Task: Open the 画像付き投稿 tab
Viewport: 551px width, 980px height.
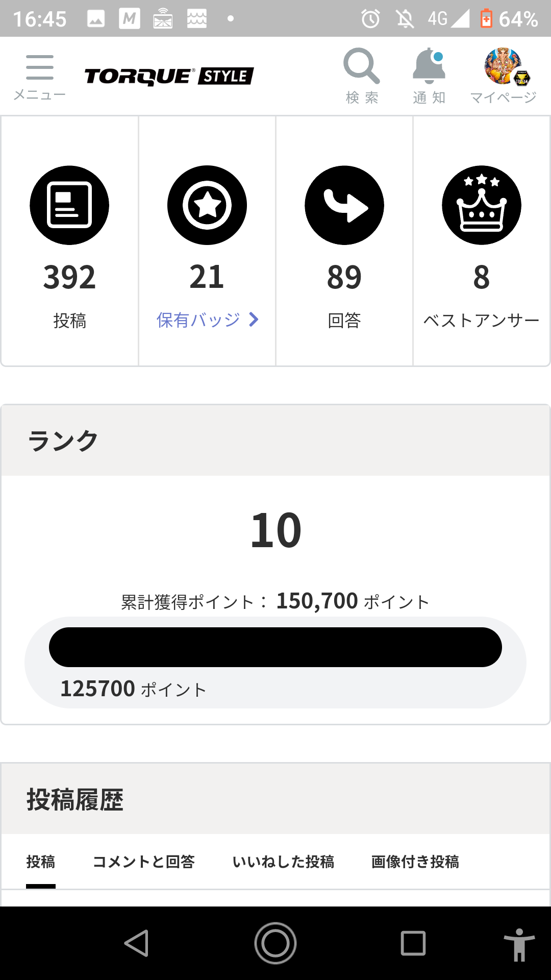Action: click(x=415, y=862)
